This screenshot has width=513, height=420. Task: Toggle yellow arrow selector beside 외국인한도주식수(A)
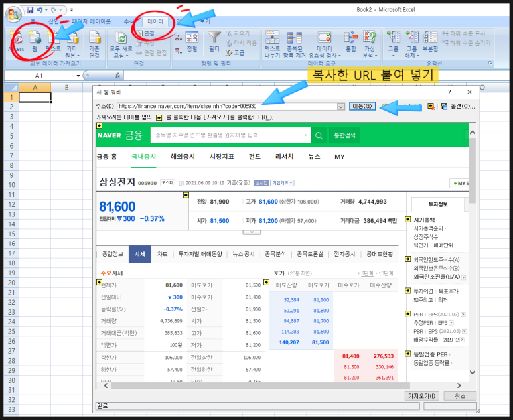407,259
